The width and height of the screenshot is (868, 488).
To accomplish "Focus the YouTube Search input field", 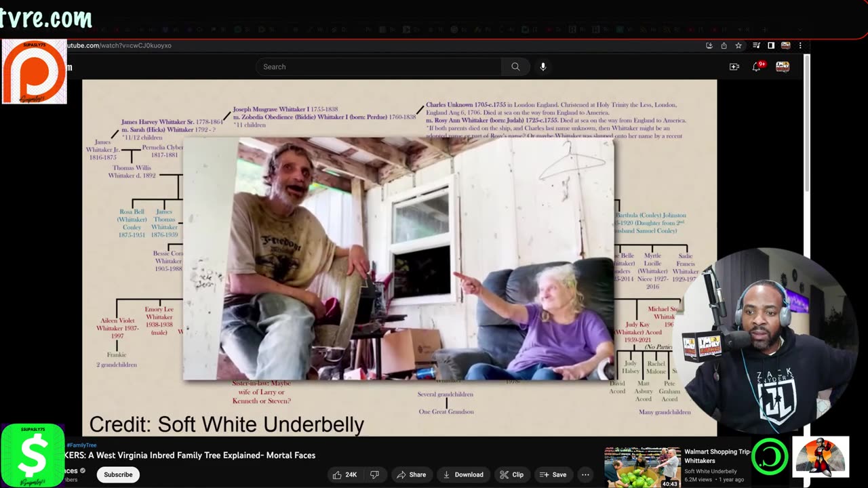I will point(378,66).
